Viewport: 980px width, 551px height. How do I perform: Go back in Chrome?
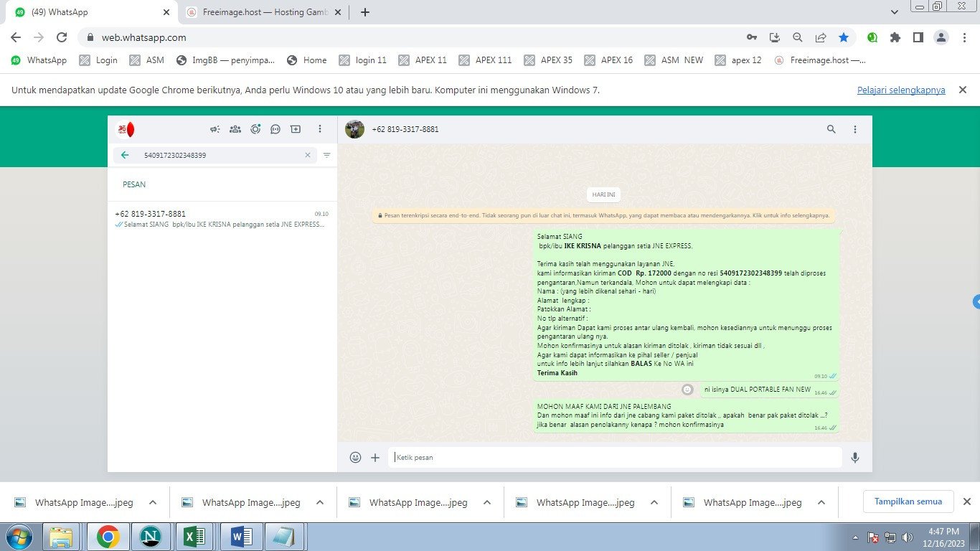(x=16, y=37)
